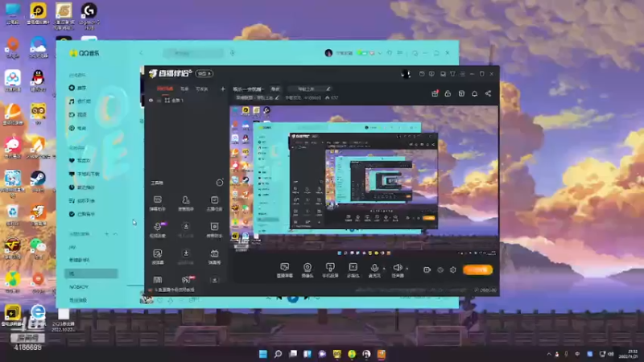Open the toolbox tool with person silhouette icon
644x362 pixels.
point(186,203)
